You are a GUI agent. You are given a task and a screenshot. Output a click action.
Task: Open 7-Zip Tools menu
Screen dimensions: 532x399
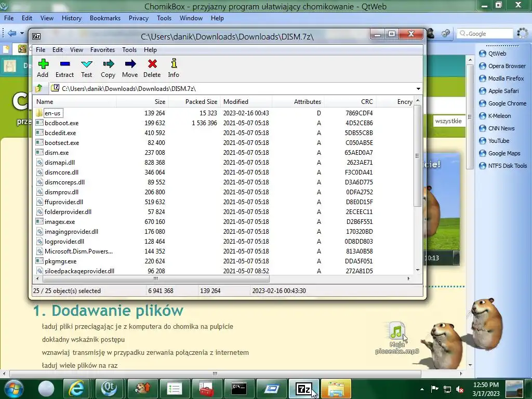pyautogui.click(x=129, y=50)
